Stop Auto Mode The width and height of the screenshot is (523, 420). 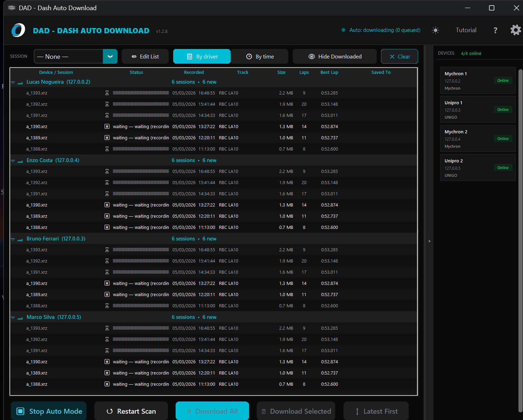(49, 411)
